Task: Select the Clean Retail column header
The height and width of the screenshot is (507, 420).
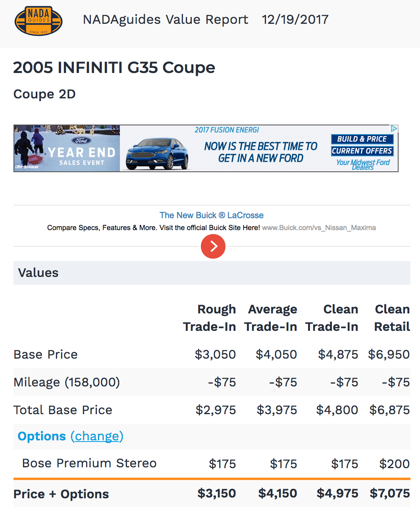Action: [x=392, y=318]
